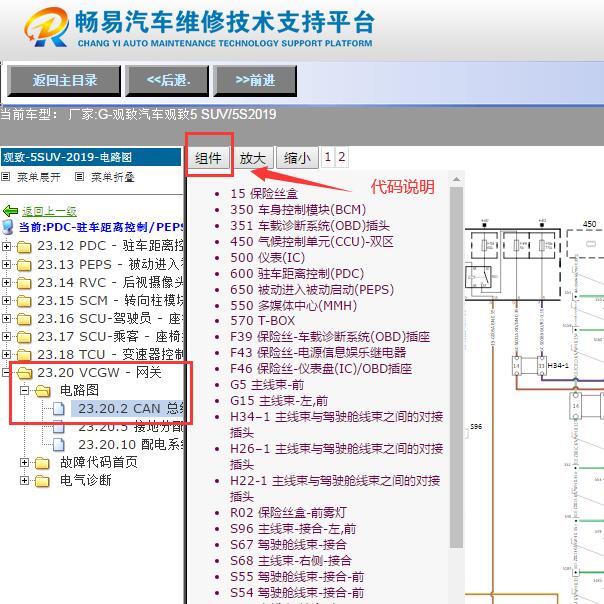This screenshot has width=604, height=604.
Task: Expand the 23.14 RVC folder
Action: pyautogui.click(x=6, y=282)
